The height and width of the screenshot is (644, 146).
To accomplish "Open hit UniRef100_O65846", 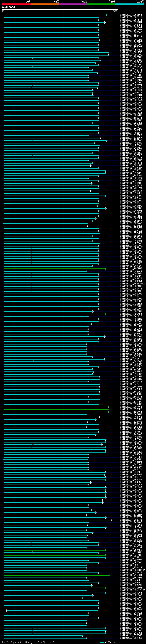I will pos(131,15).
